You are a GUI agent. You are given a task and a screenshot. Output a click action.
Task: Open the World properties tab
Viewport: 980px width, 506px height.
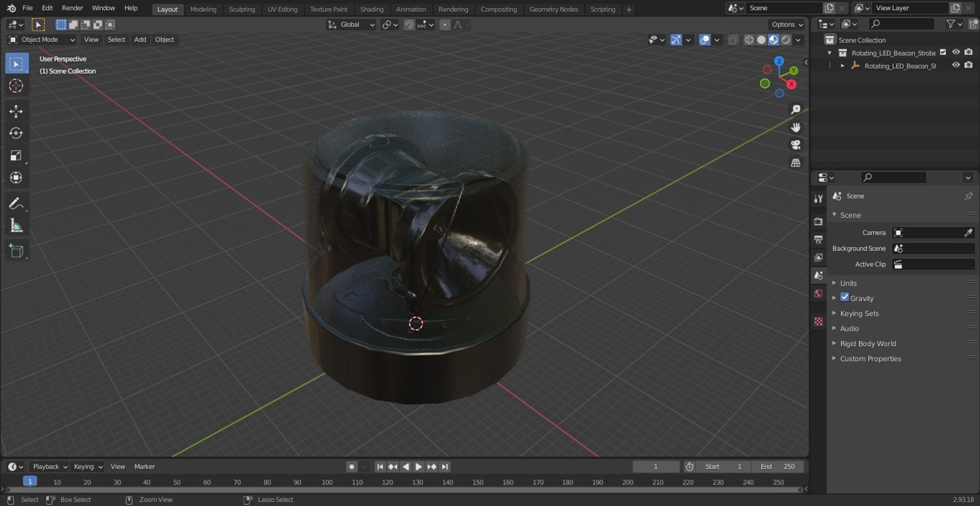pos(819,294)
